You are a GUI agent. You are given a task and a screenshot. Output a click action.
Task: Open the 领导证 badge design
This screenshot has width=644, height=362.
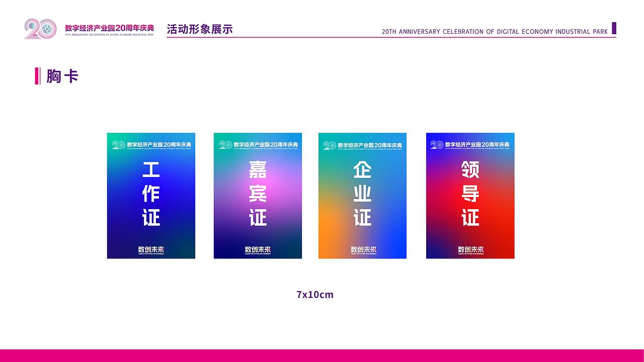pos(470,195)
